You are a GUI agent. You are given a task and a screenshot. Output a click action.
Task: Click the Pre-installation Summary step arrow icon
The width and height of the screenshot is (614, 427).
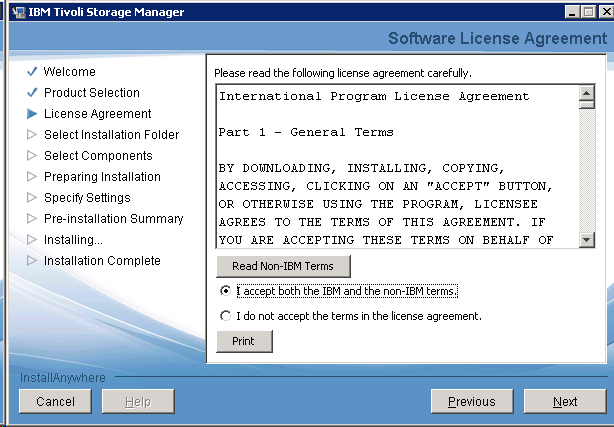click(x=32, y=219)
